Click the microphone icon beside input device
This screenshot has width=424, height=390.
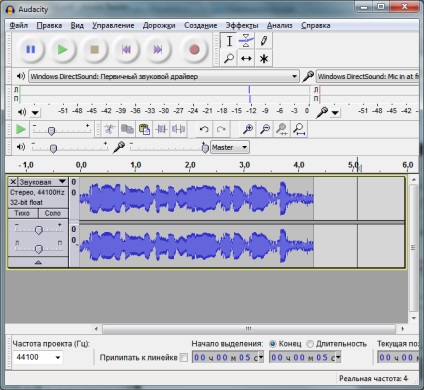pos(308,76)
